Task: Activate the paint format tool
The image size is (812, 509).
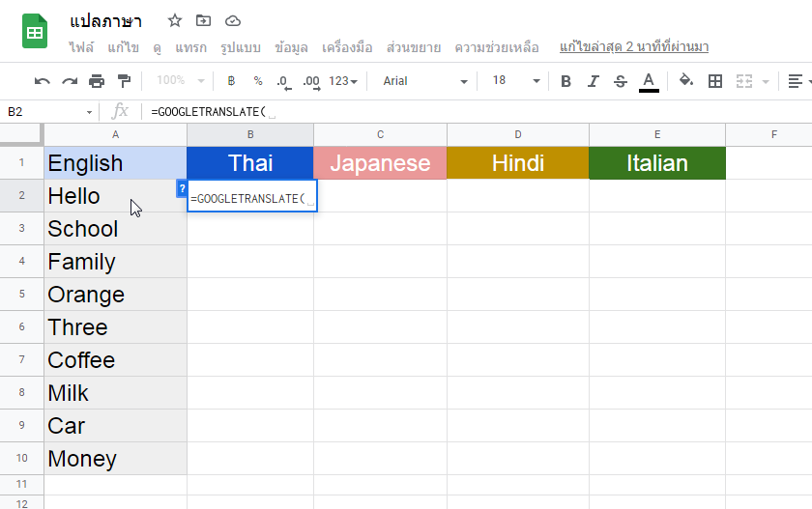Action: click(x=124, y=81)
